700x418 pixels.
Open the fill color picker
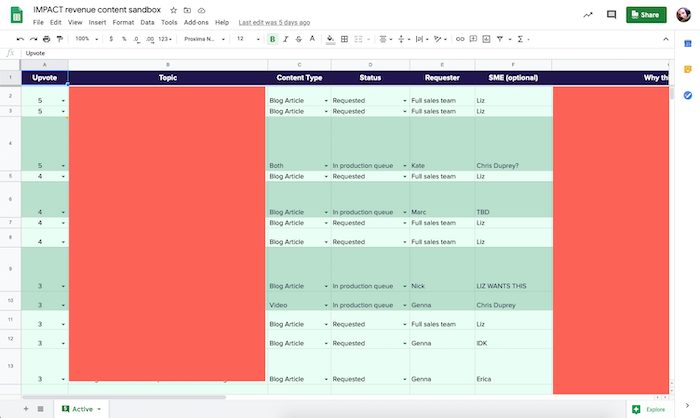(x=330, y=39)
